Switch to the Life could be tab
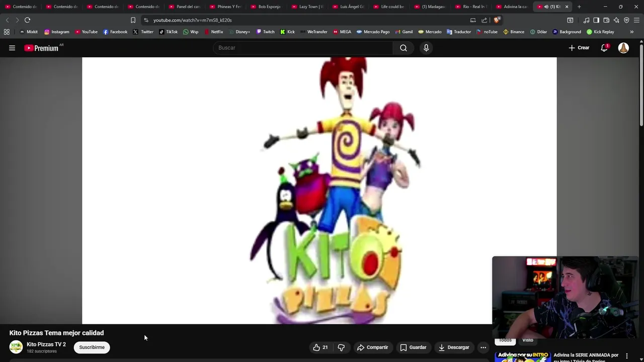 point(388,7)
